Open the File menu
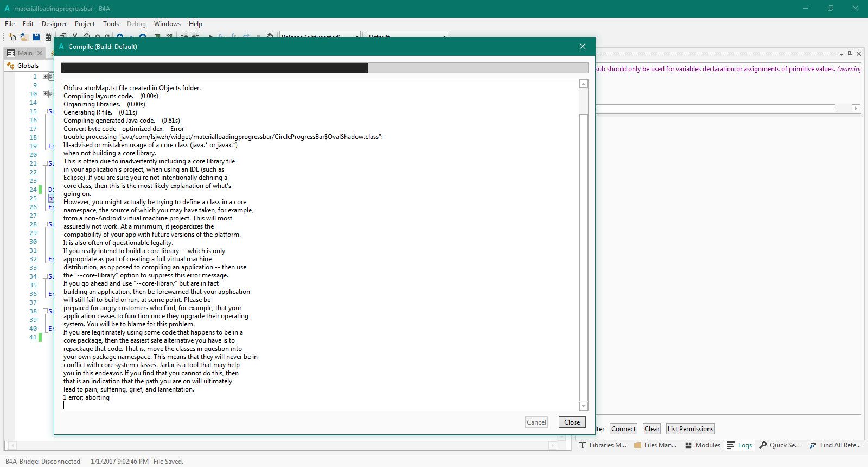 point(10,24)
